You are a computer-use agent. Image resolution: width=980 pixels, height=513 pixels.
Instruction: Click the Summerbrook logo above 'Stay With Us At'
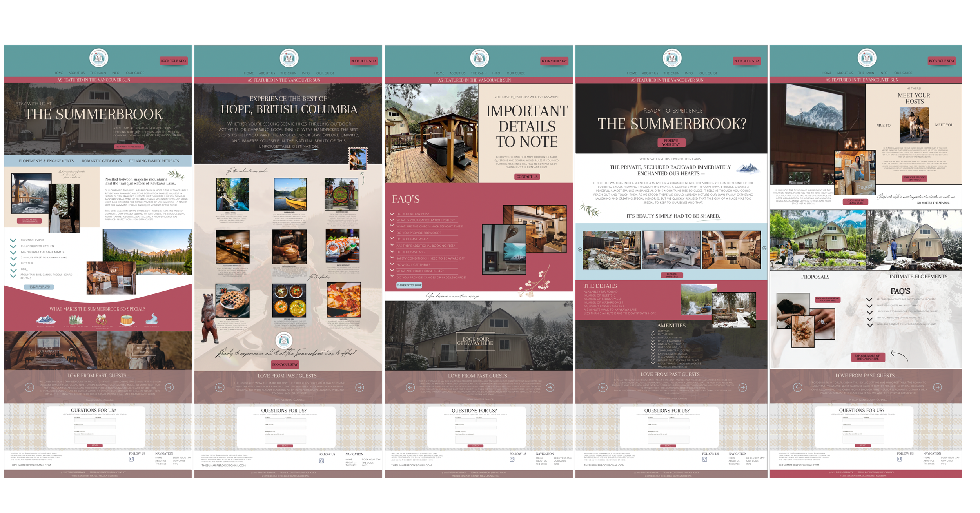point(98,58)
